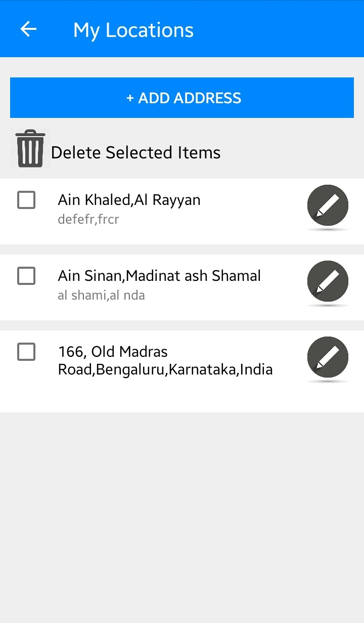Open the editor for Ain Sinan address
Screen dimensions: 364x623
[328, 281]
